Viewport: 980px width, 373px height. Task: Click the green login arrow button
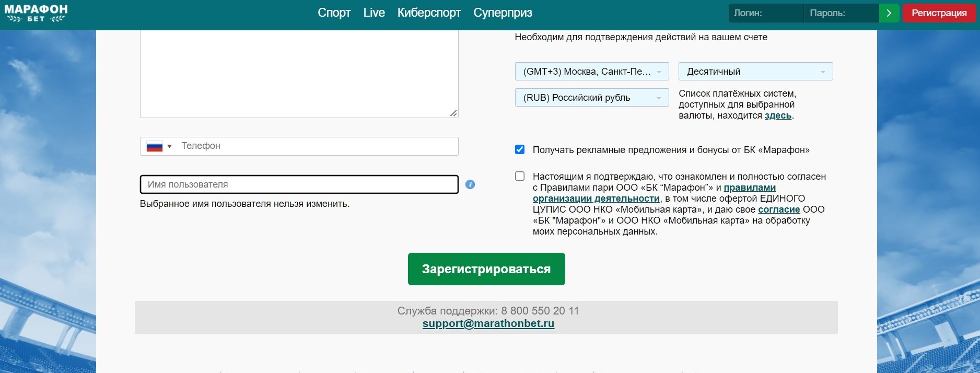coord(889,13)
